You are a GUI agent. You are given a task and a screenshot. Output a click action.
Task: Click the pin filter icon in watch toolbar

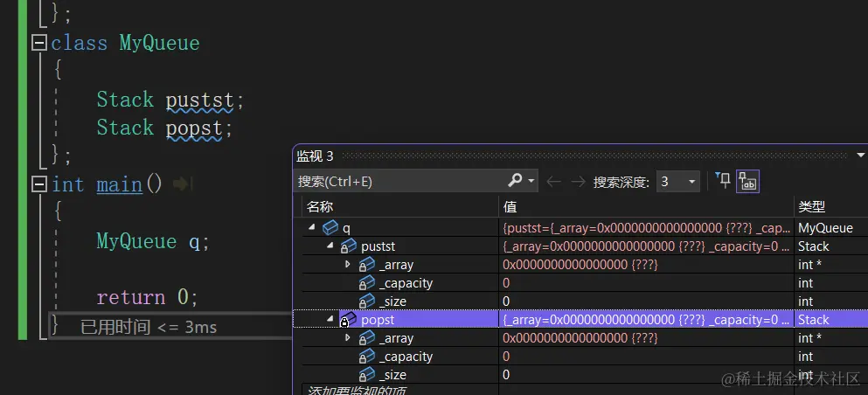(722, 180)
